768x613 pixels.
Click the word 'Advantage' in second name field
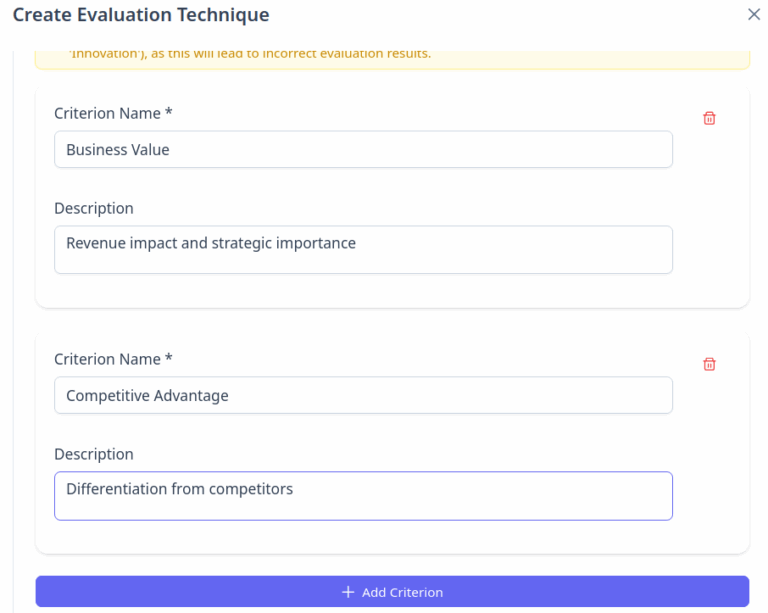pyautogui.click(x=191, y=396)
